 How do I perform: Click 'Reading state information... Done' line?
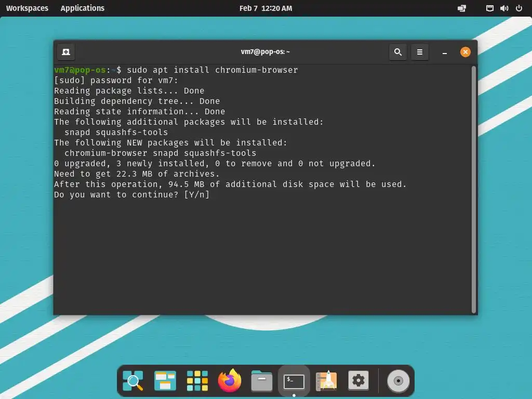139,112
